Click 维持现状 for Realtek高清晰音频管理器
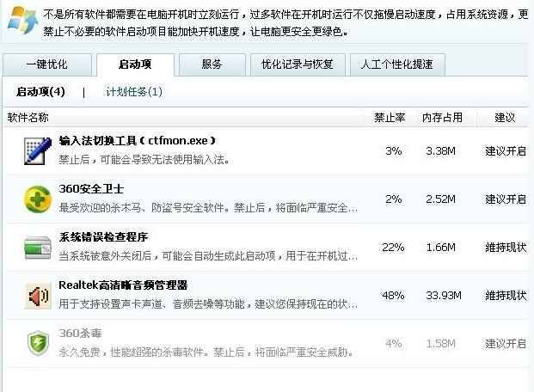 click(506, 295)
